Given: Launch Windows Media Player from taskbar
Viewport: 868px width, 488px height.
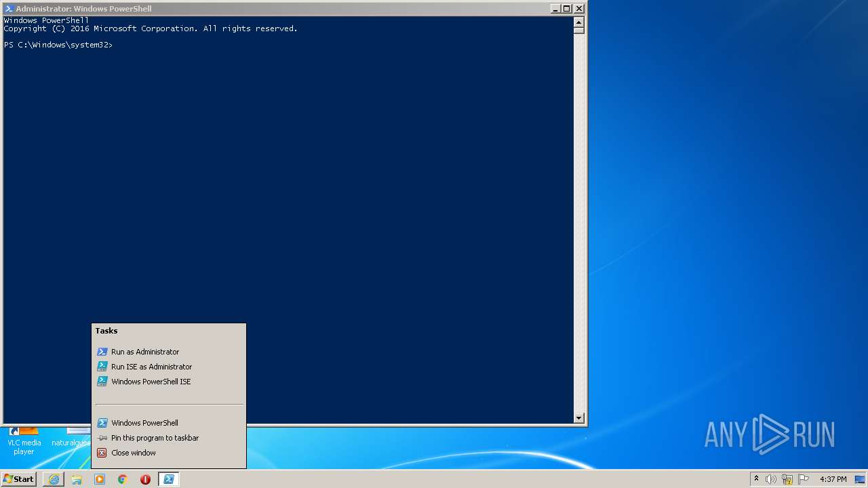Looking at the screenshot, I should point(100,479).
